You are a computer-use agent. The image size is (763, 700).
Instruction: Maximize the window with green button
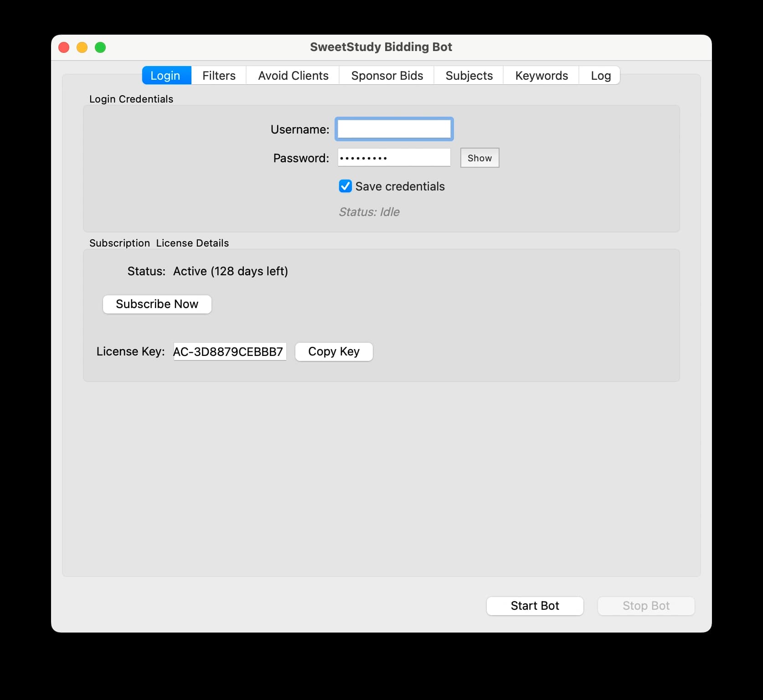(100, 47)
